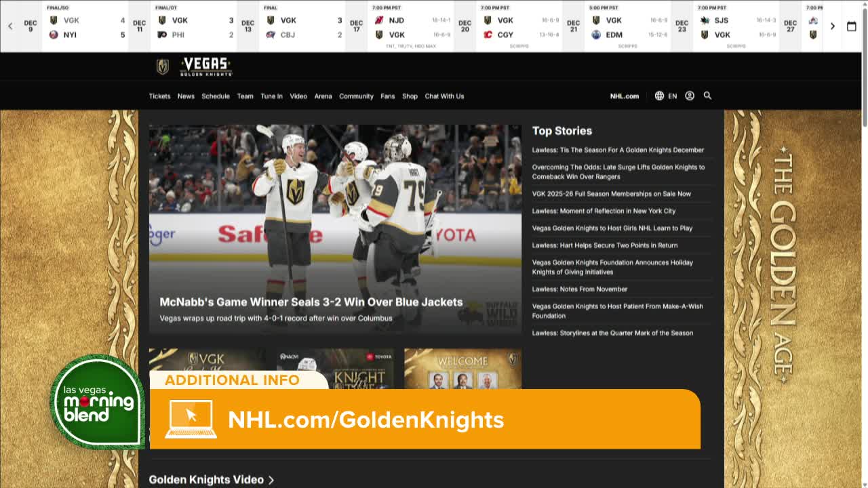The height and width of the screenshot is (488, 868).
Task: Click the Vegas Golden Knights logo
Action: pos(194,66)
